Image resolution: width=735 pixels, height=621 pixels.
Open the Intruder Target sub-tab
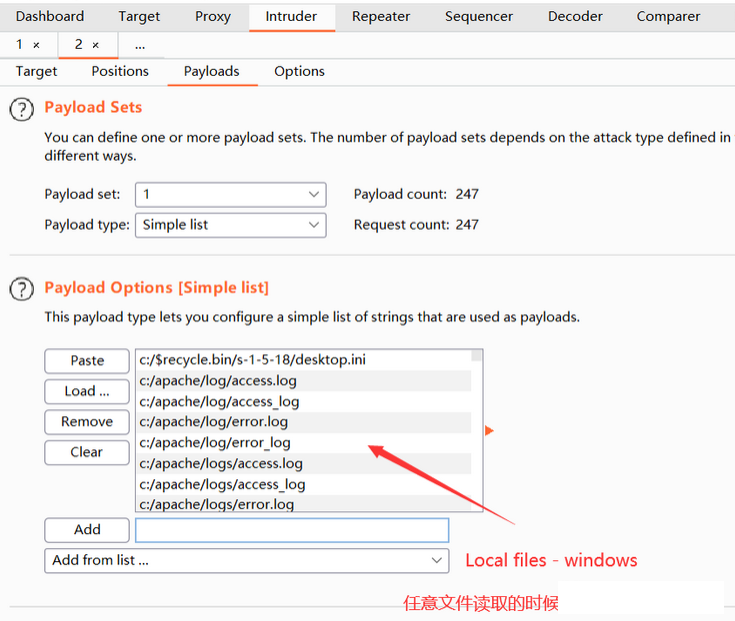pos(36,71)
